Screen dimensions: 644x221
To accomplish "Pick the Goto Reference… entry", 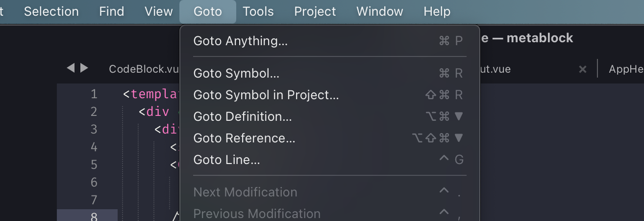I will point(244,138).
